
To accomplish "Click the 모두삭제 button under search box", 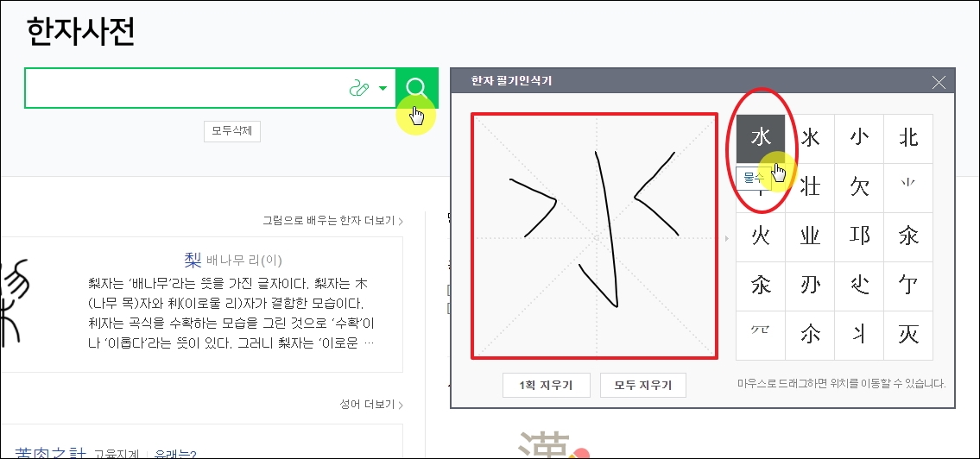I will click(232, 132).
